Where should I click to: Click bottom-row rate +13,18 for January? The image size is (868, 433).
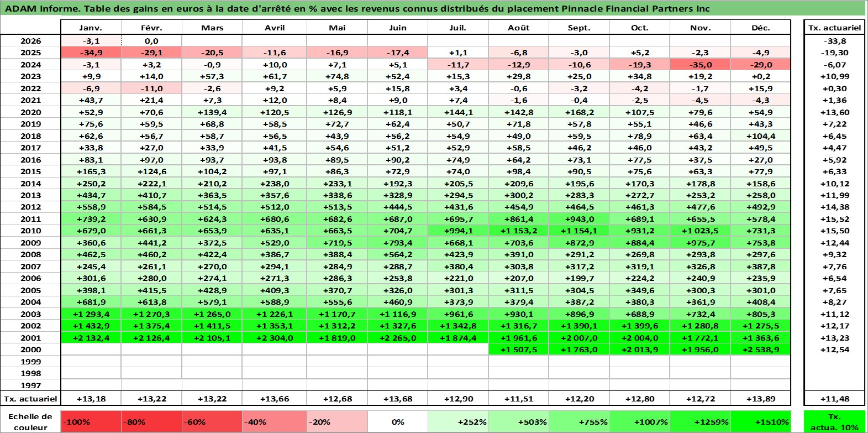91,399
